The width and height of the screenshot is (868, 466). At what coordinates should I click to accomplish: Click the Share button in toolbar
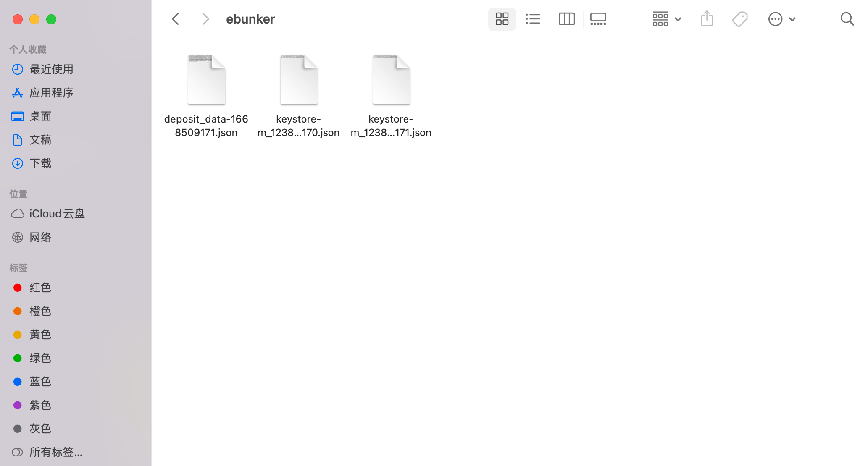(x=707, y=19)
